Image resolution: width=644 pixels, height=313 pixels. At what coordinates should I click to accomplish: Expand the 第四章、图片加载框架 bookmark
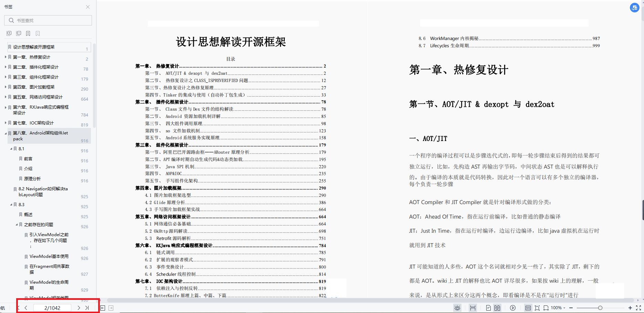point(6,87)
